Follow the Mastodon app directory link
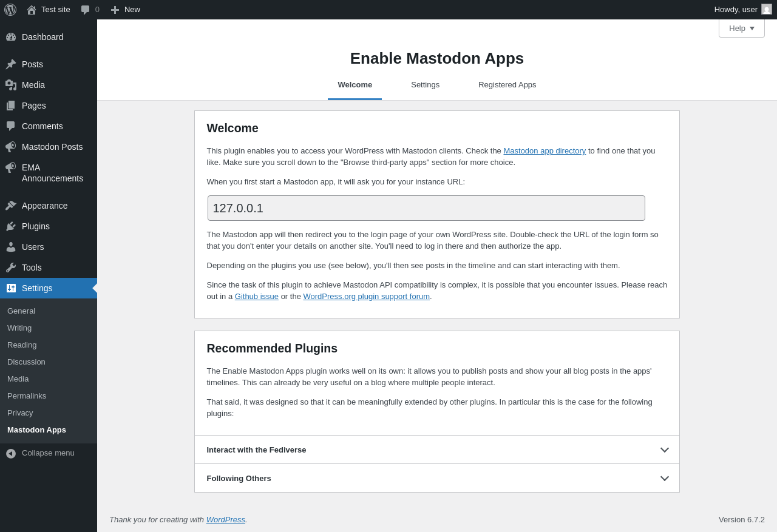Image resolution: width=777 pixels, height=532 pixels. tap(545, 150)
